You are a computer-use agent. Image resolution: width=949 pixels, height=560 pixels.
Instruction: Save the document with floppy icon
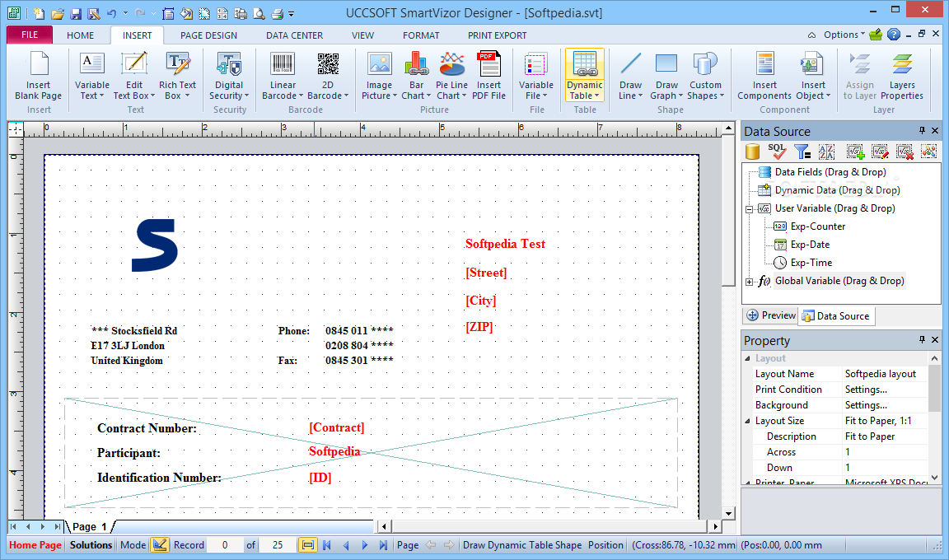tap(76, 13)
